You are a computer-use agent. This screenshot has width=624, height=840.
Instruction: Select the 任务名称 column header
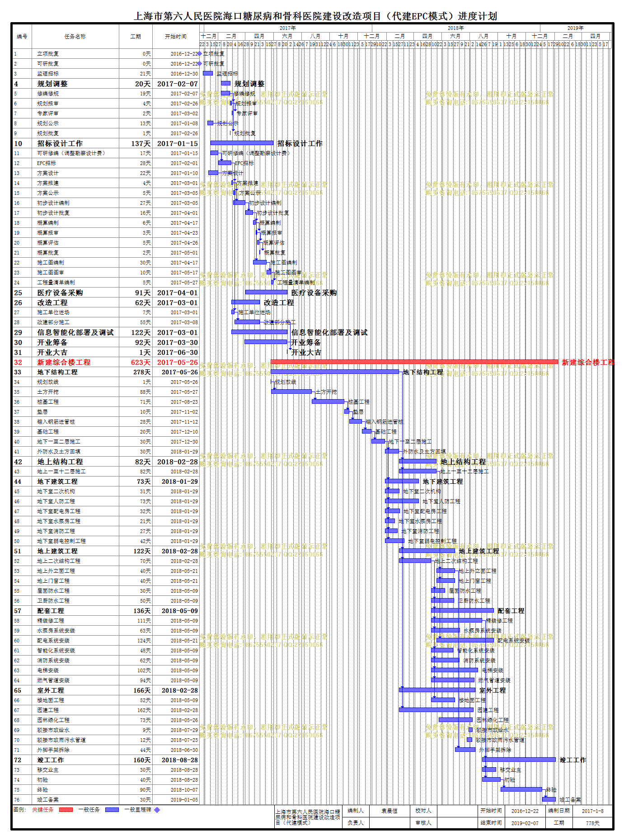tap(75, 37)
